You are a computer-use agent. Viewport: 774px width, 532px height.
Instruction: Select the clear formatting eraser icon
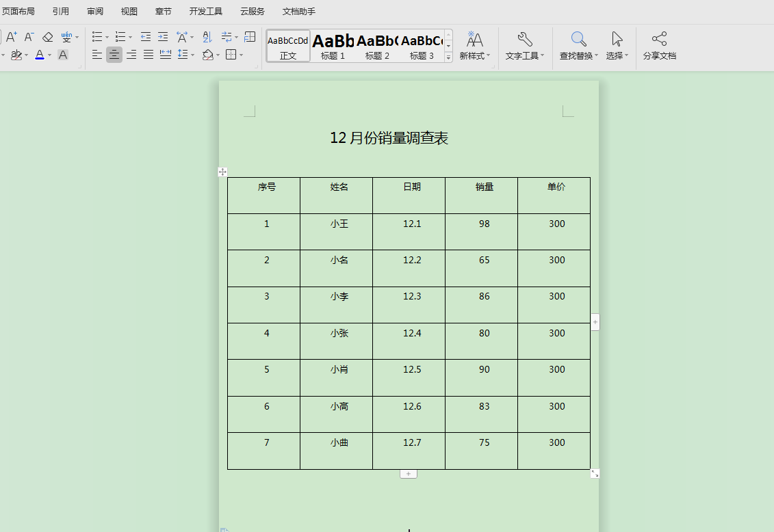pyautogui.click(x=47, y=37)
